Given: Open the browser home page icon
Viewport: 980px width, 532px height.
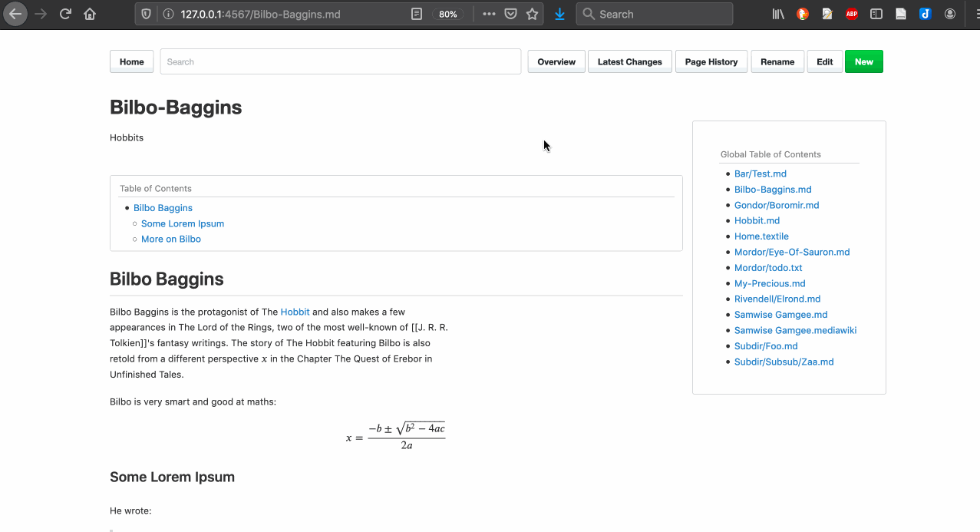Looking at the screenshot, I should (x=90, y=14).
